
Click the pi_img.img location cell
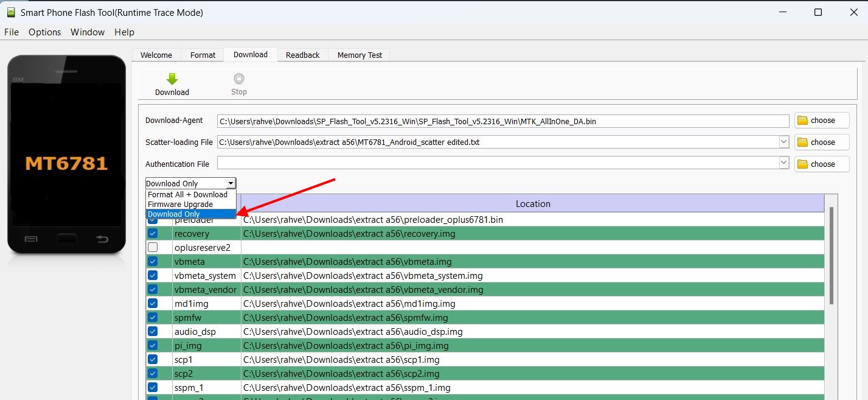coord(533,345)
